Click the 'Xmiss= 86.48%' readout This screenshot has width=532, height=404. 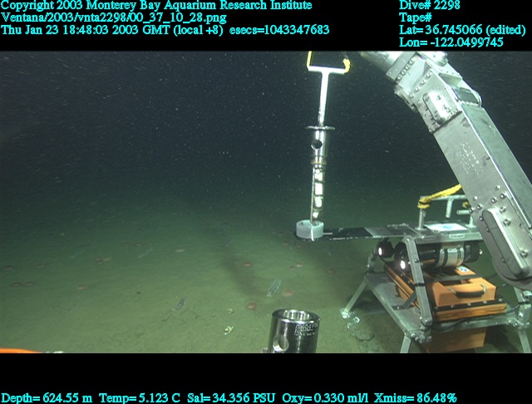click(416, 397)
